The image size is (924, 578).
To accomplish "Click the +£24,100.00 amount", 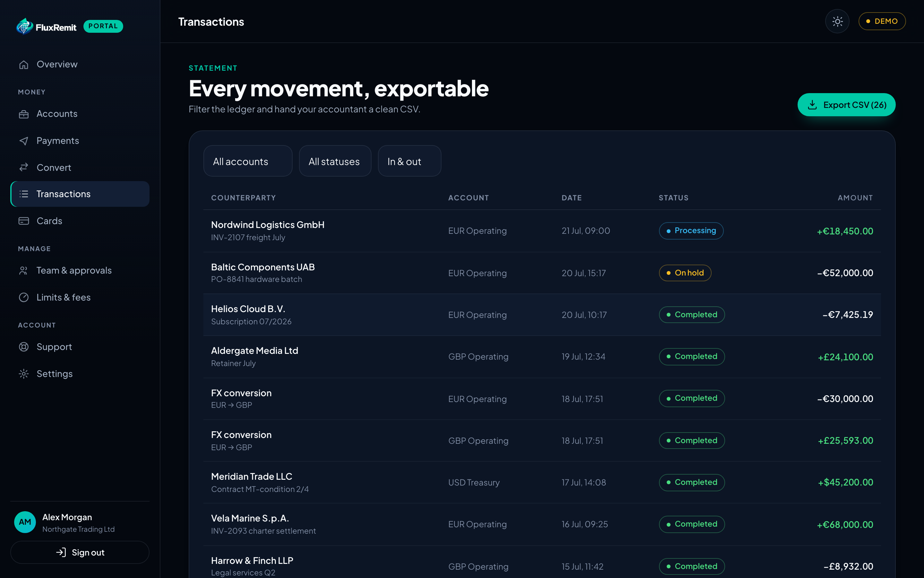I will click(845, 357).
